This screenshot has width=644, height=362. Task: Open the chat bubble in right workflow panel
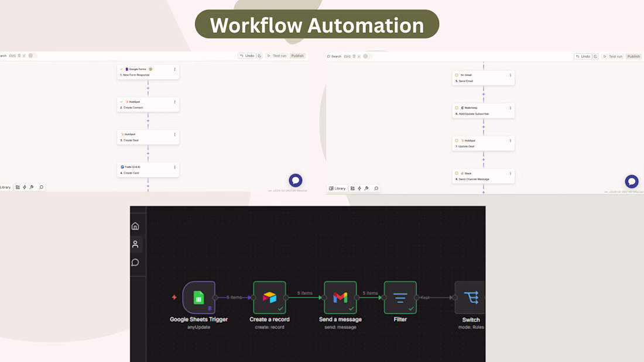point(632,181)
